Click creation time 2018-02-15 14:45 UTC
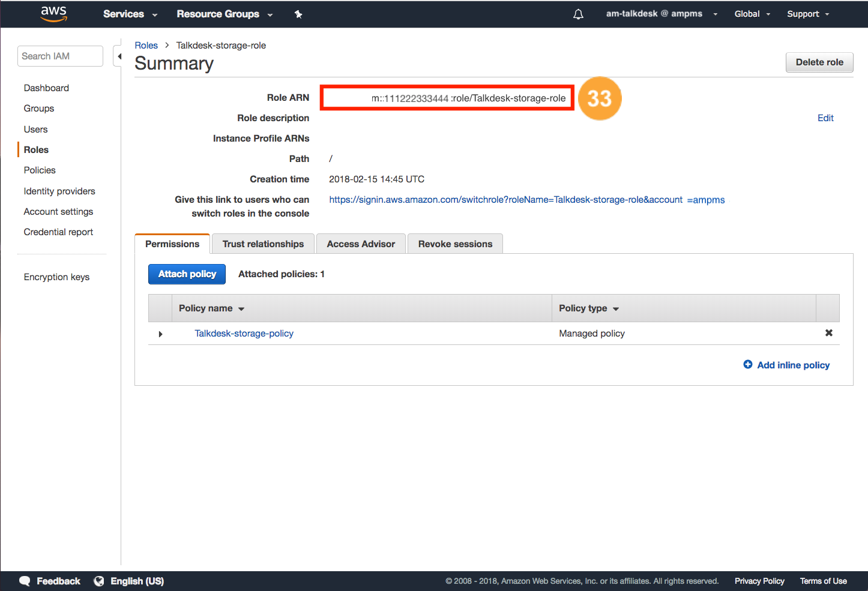Screen dimensions: 868x591 coord(376,179)
